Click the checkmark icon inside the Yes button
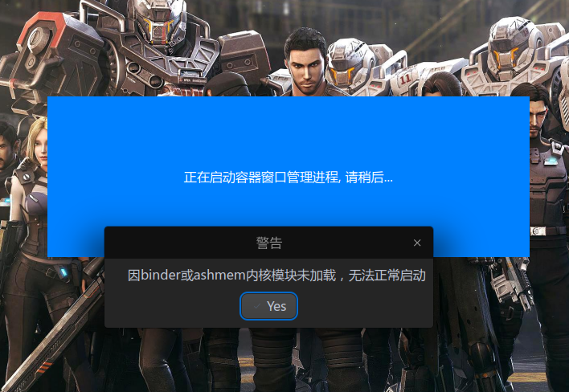 tap(256, 306)
